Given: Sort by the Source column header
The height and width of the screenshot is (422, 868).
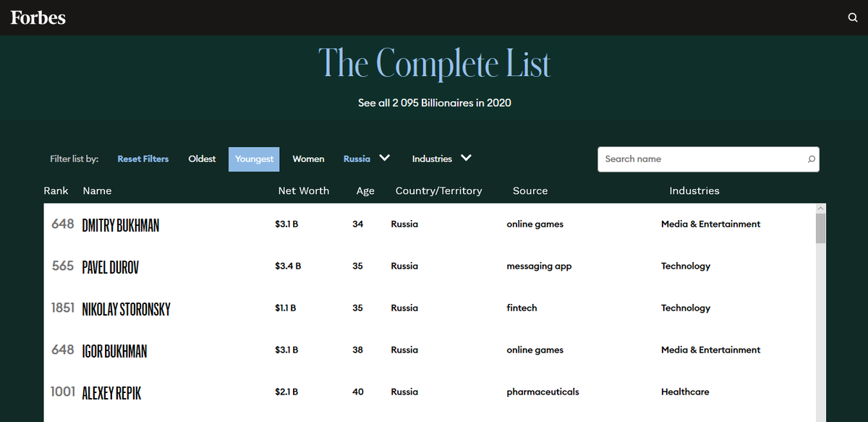Looking at the screenshot, I should pyautogui.click(x=530, y=191).
